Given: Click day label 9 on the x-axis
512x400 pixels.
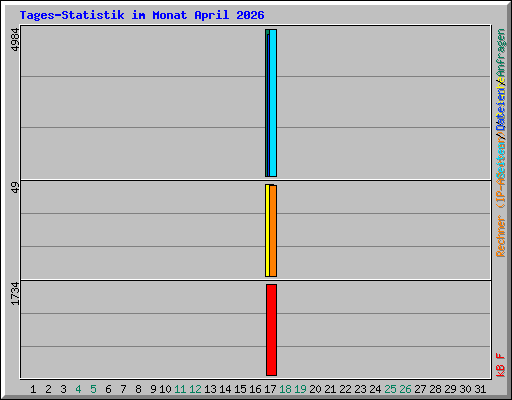Looking at the screenshot, I should 153,389.
